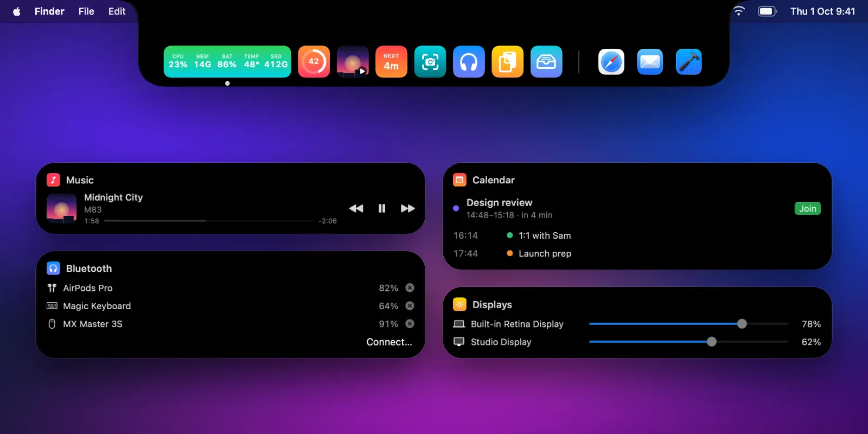Click the AirPods Pro device row name
868x434 pixels.
[x=88, y=288]
